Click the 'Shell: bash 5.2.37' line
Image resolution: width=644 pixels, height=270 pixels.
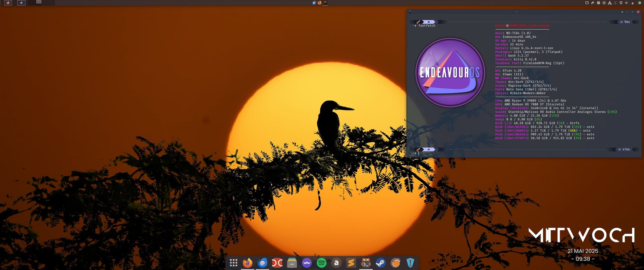(x=512, y=55)
